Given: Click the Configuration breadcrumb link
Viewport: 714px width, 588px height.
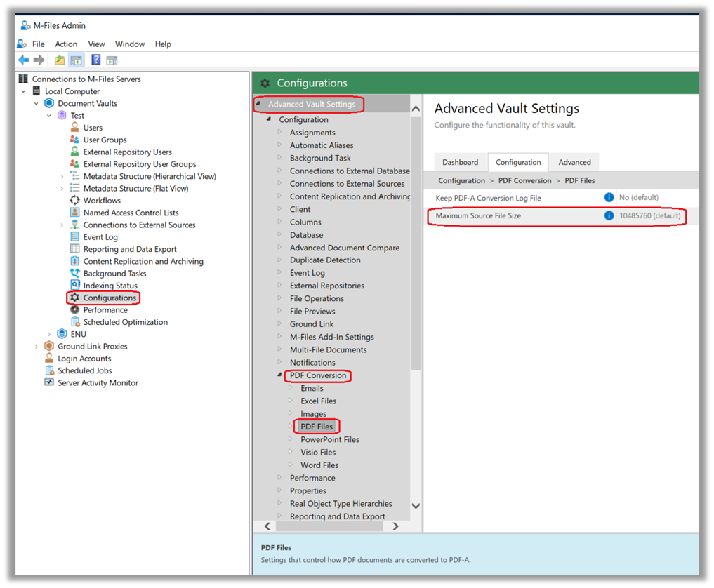Looking at the screenshot, I should (x=461, y=180).
